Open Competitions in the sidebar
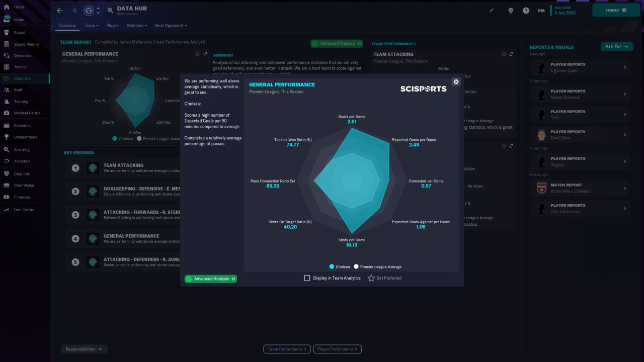 [25, 137]
